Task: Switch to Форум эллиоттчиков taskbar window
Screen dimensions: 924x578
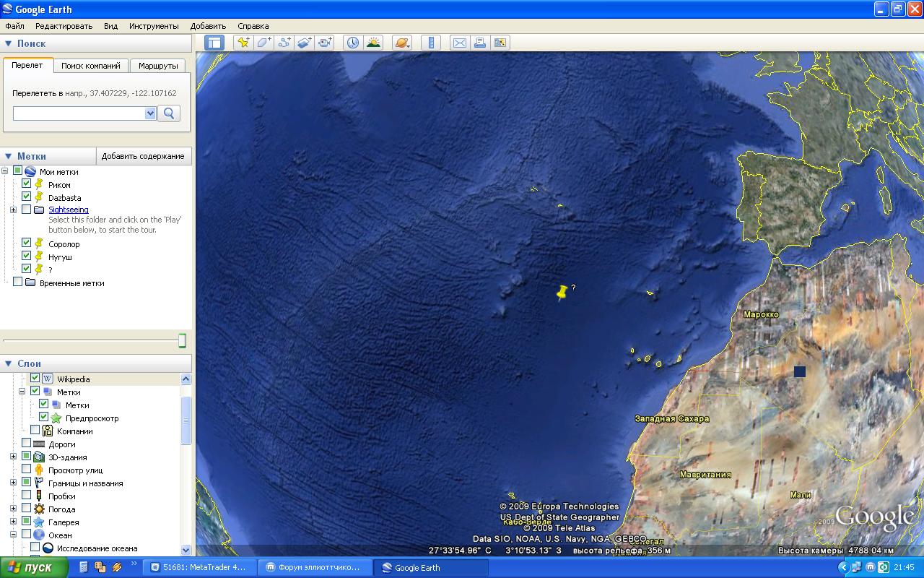Action: [x=314, y=567]
